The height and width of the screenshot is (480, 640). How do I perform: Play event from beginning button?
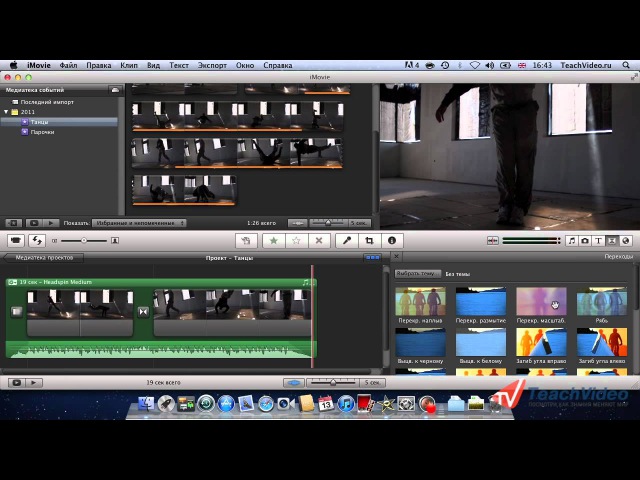(51, 223)
